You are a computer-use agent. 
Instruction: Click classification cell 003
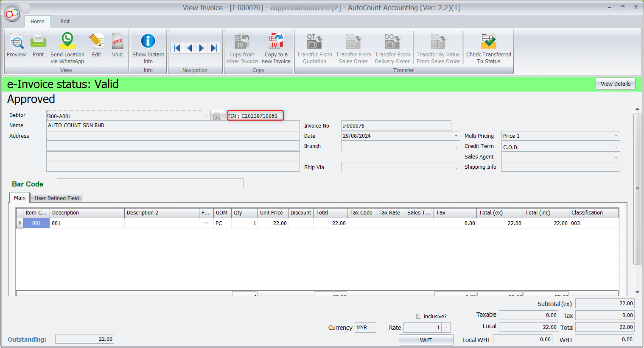tap(594, 223)
